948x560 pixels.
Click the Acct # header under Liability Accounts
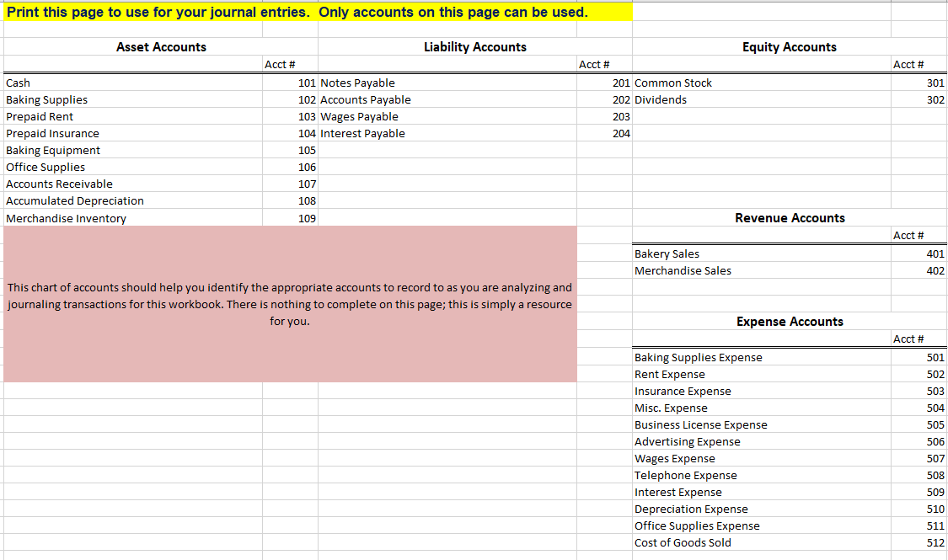tap(604, 65)
